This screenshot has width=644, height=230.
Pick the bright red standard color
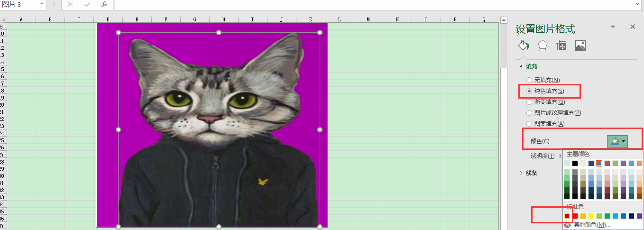[575, 216]
